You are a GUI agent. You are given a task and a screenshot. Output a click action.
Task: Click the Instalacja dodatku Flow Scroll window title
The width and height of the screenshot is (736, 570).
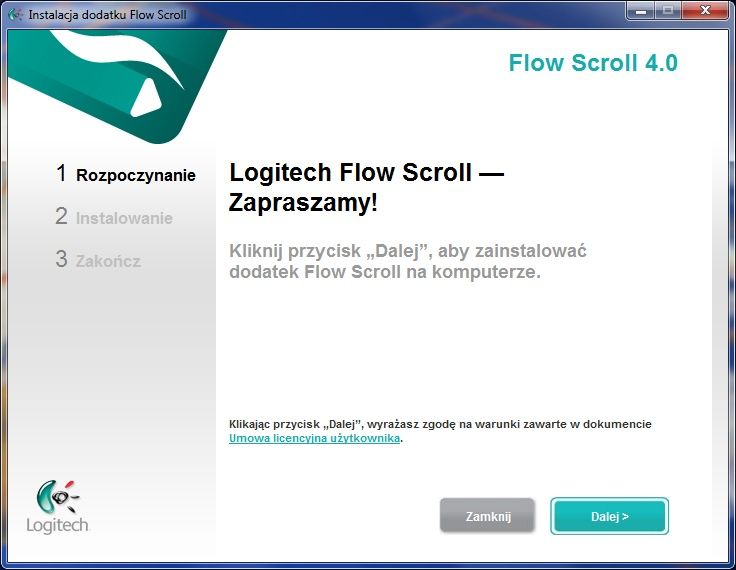click(x=107, y=15)
